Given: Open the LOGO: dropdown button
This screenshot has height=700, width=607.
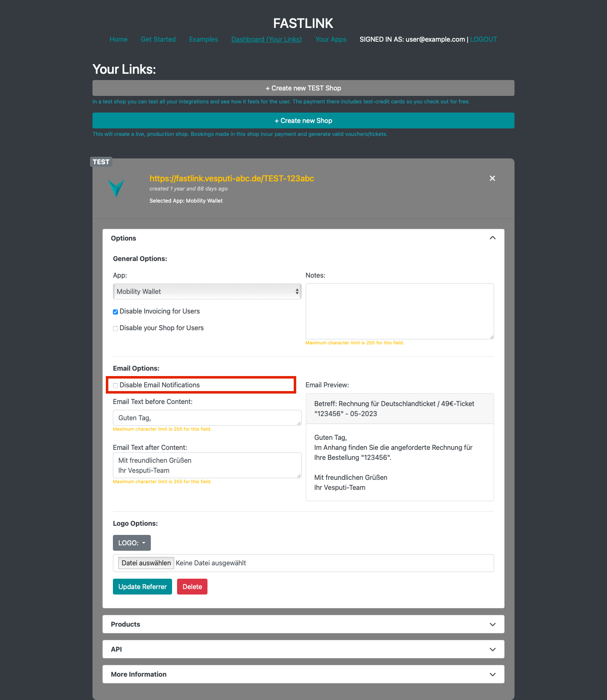Looking at the screenshot, I should point(132,543).
